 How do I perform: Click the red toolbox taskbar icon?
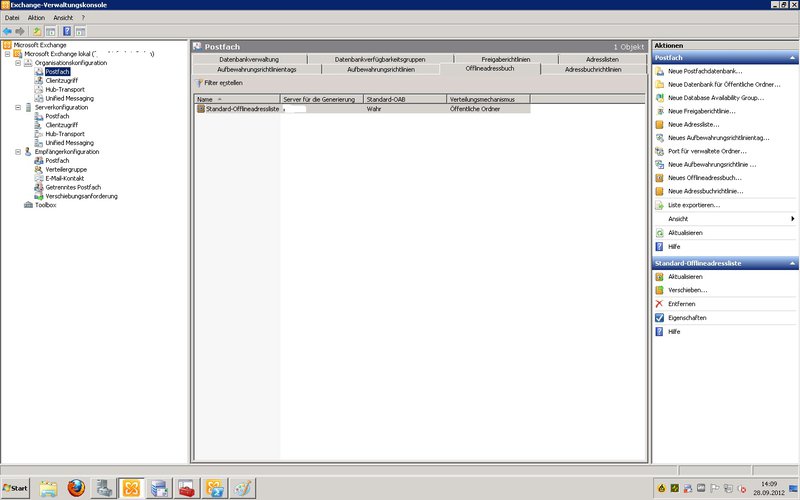coord(187,488)
